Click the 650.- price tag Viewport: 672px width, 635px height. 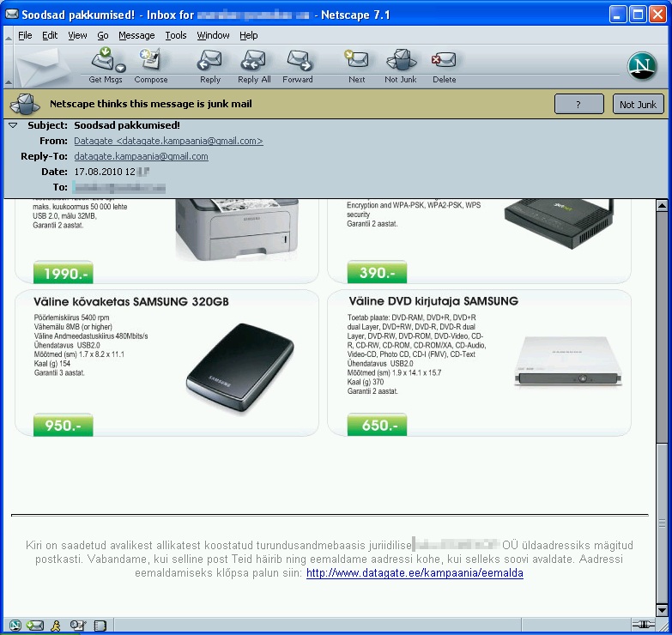(377, 425)
